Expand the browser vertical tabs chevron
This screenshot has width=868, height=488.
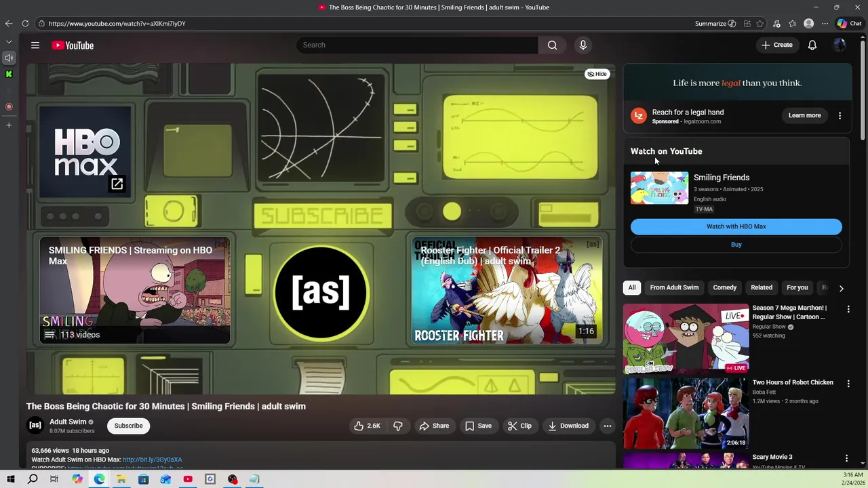pos(9,41)
